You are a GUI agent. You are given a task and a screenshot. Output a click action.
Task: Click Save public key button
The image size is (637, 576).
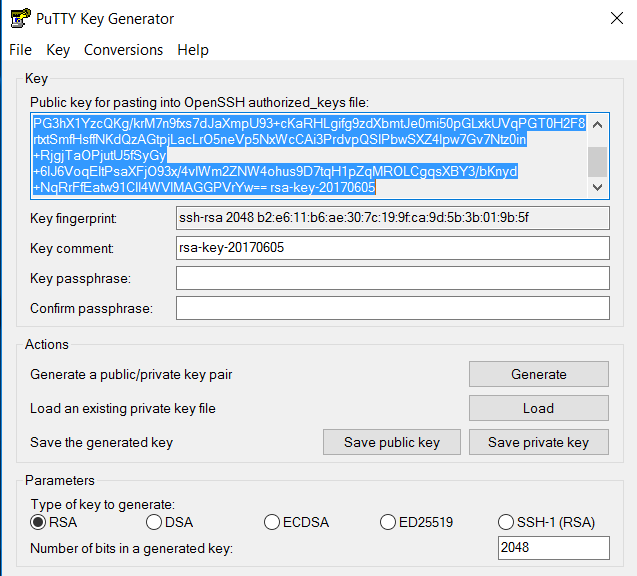click(x=392, y=442)
